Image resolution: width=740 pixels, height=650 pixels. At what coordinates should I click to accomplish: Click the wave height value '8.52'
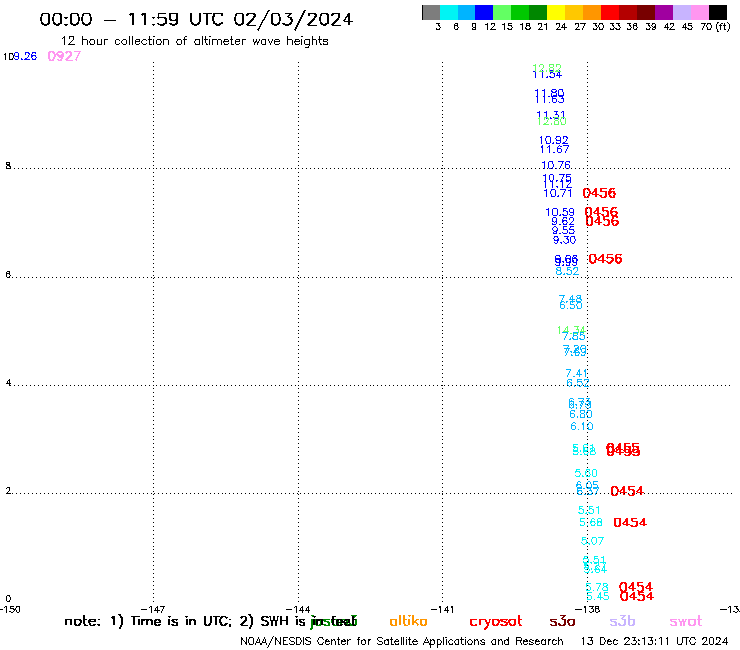coord(567,271)
